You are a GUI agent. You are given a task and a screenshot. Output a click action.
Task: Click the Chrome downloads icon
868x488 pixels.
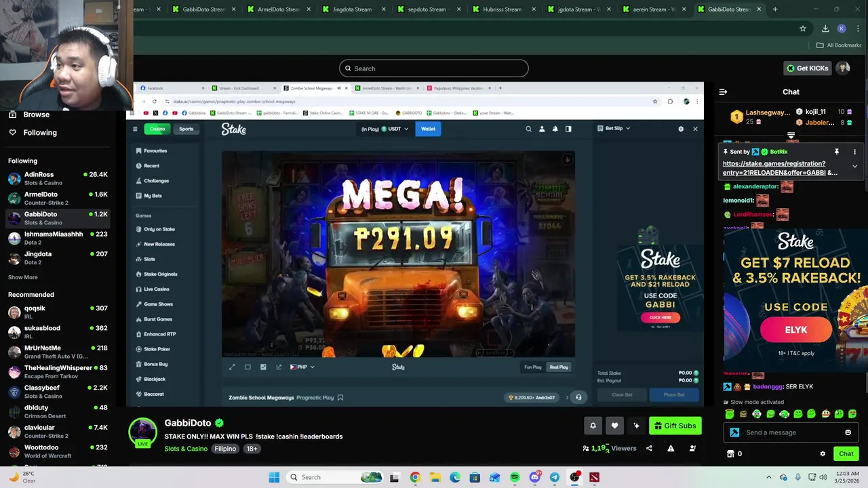tap(825, 28)
